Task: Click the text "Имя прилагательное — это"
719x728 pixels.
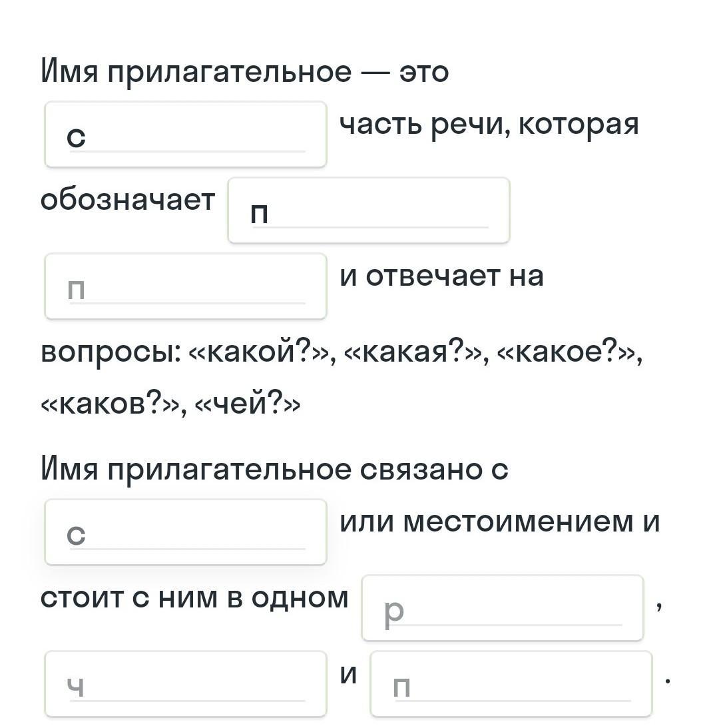Action: coord(244,72)
